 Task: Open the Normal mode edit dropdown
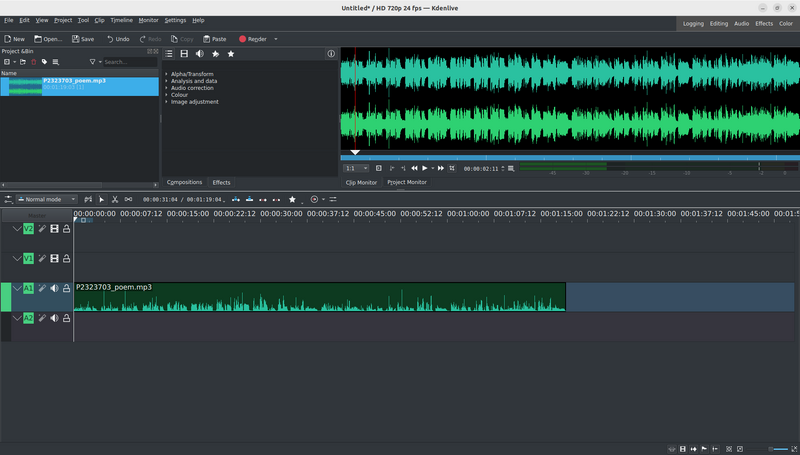tap(46, 199)
